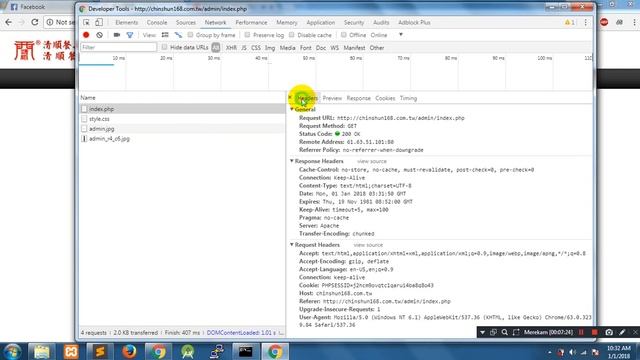The height and width of the screenshot is (360, 640).
Task: Clear the network log icon
Action: pyautogui.click(x=100, y=35)
